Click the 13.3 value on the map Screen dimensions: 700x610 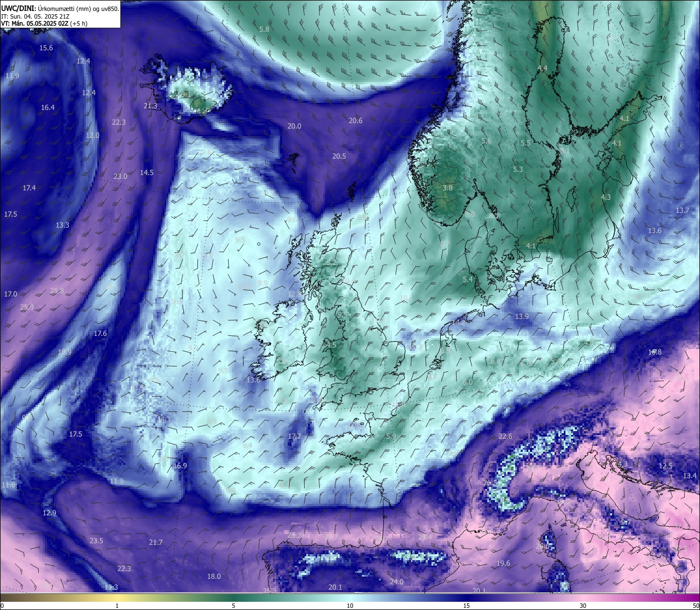coord(62,225)
